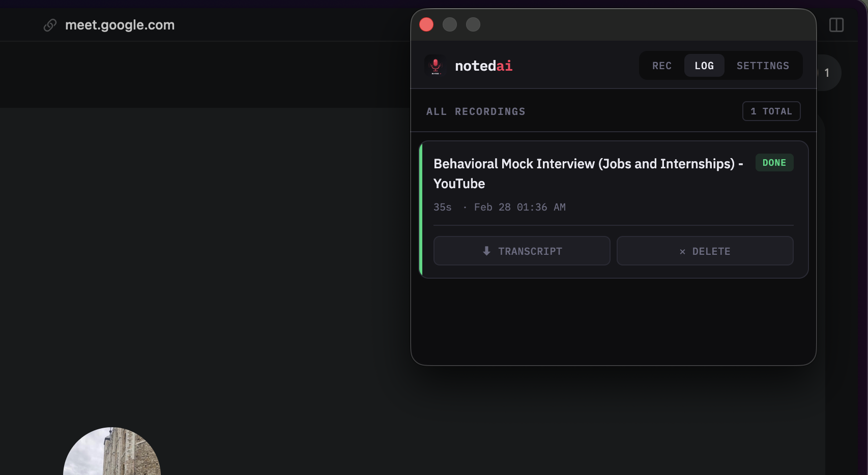Click the notedai microphone logo icon
Screen dimensions: 868x475
pyautogui.click(x=436, y=66)
